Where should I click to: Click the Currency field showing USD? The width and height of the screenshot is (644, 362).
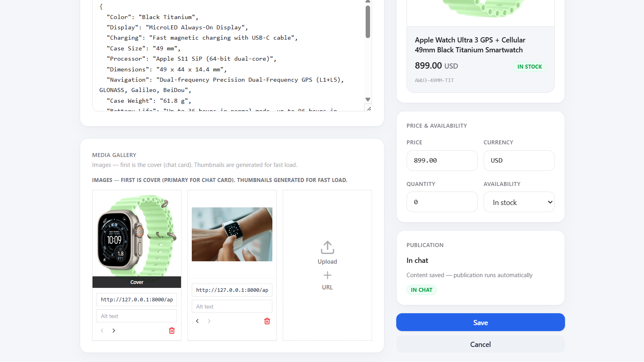(519, 161)
